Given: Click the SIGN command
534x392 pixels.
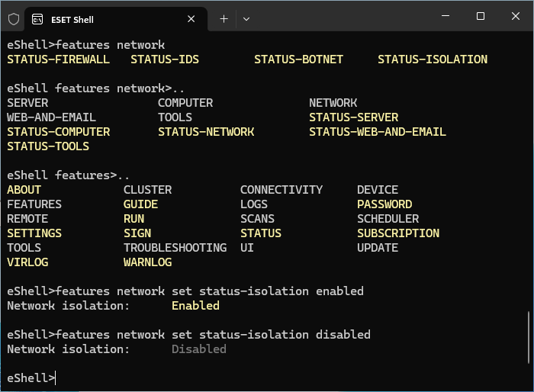Looking at the screenshot, I should tap(137, 233).
